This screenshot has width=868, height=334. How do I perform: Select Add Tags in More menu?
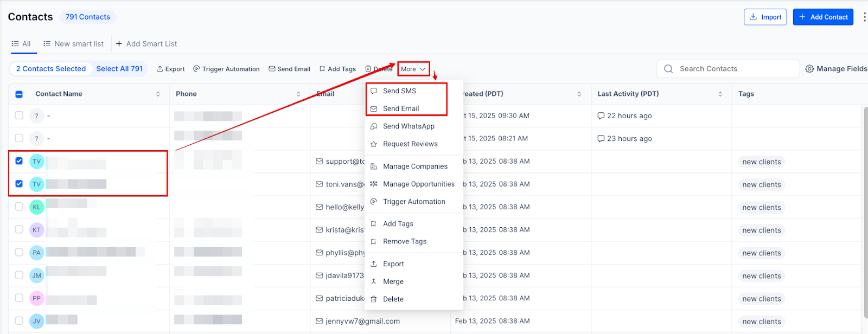(413, 224)
